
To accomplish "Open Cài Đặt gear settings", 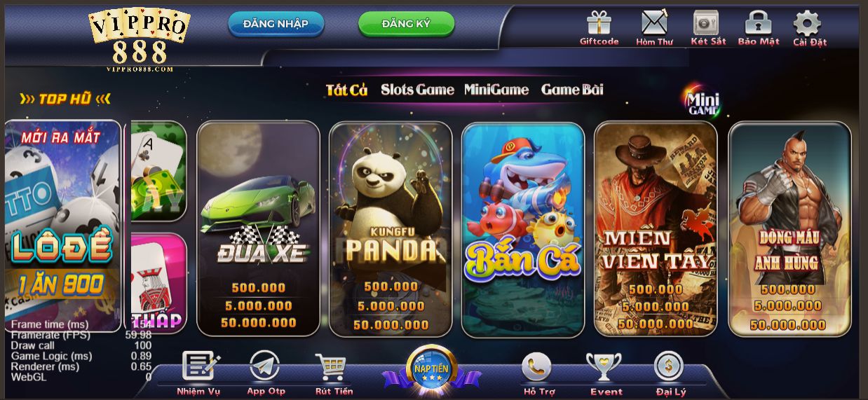I will 807,23.
